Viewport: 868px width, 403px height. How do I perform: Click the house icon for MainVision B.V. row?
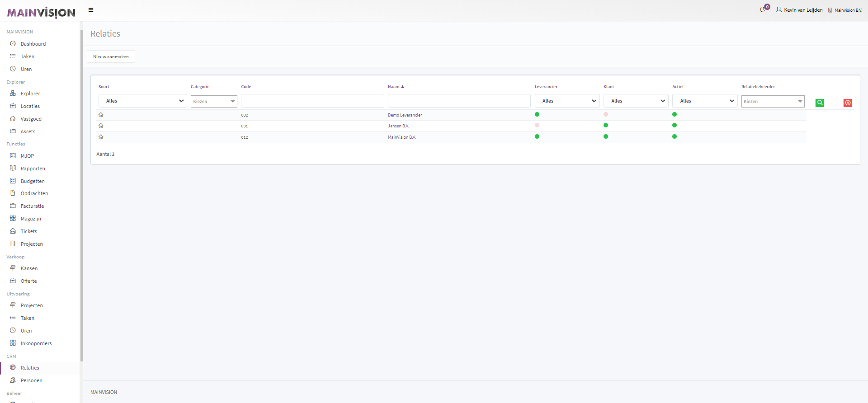click(101, 137)
